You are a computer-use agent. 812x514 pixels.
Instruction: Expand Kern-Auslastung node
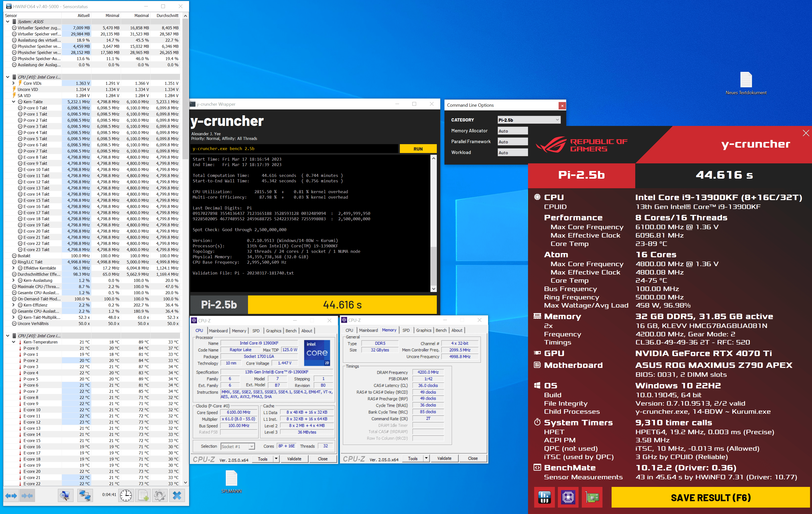(14, 280)
